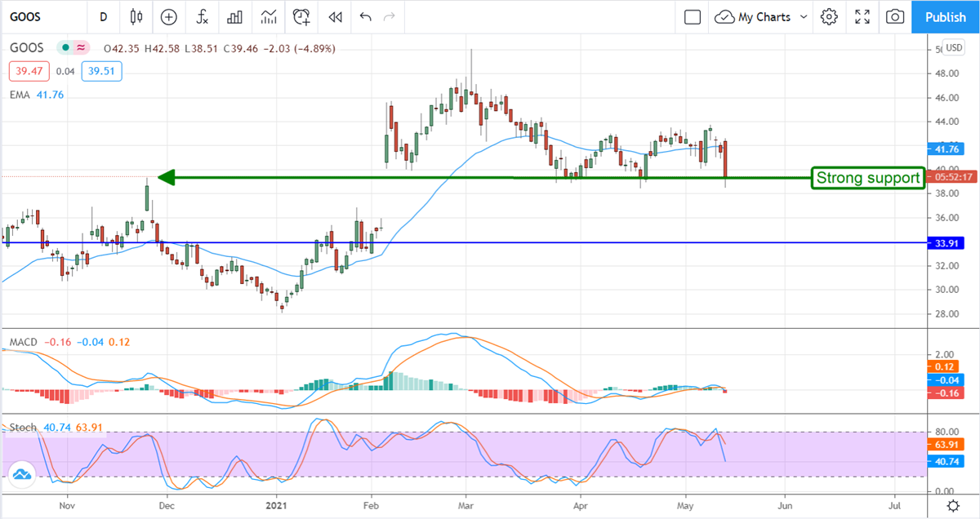
Task: Select the layout setup square icon
Action: pos(693,16)
